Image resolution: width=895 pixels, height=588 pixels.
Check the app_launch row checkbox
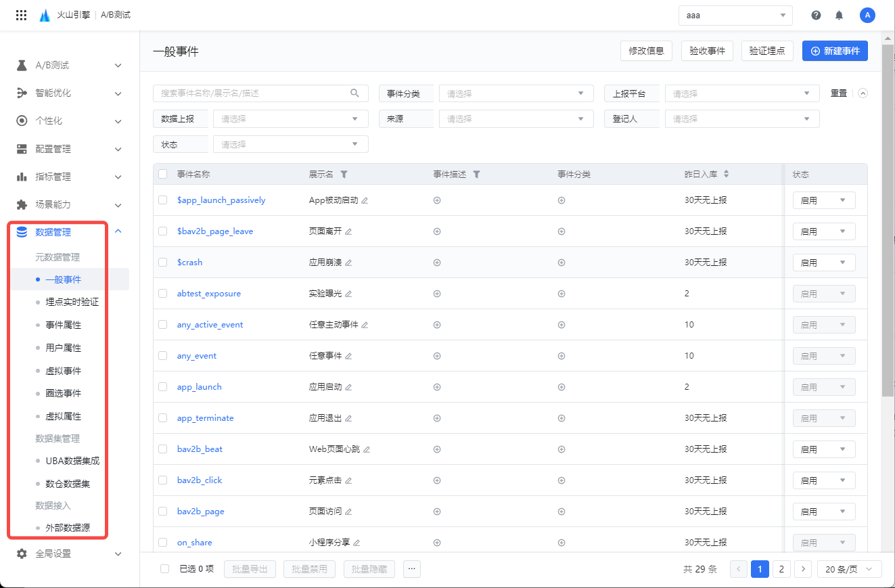pos(162,386)
